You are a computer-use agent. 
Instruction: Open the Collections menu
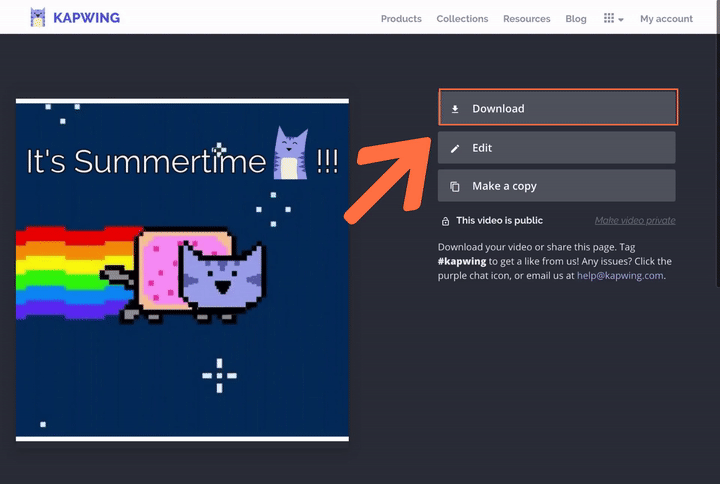click(x=462, y=19)
